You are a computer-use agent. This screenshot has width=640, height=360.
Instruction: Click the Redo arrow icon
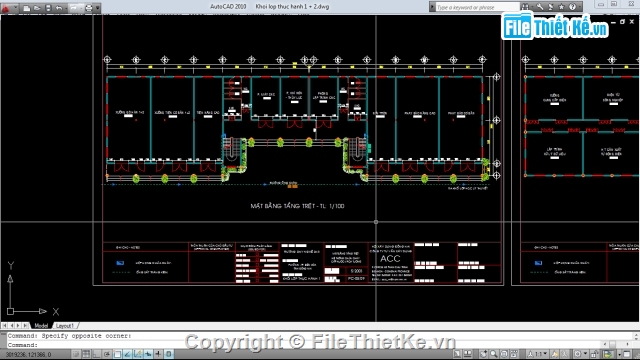click(73, 8)
